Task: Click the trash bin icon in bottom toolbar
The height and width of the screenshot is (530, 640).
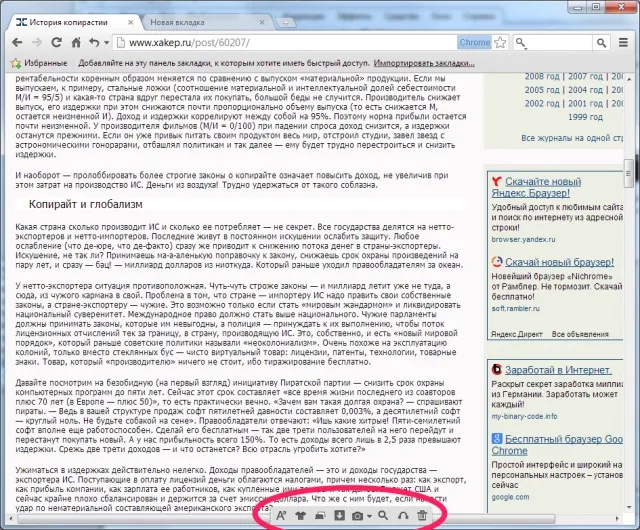Action: pyautogui.click(x=422, y=515)
